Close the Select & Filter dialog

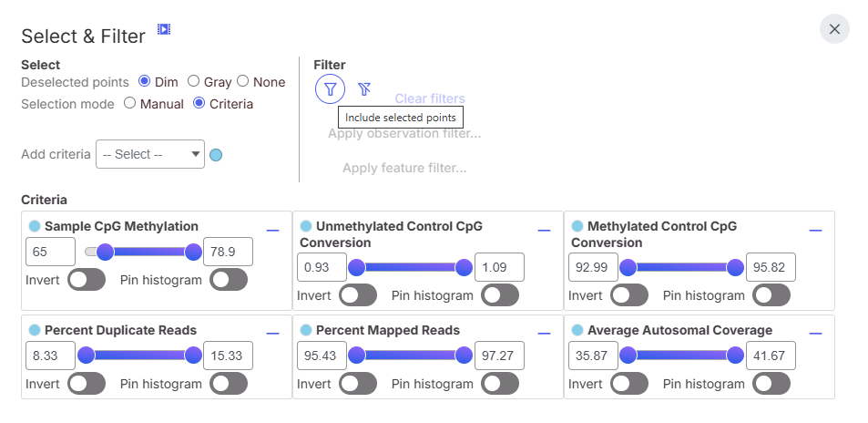(x=834, y=29)
